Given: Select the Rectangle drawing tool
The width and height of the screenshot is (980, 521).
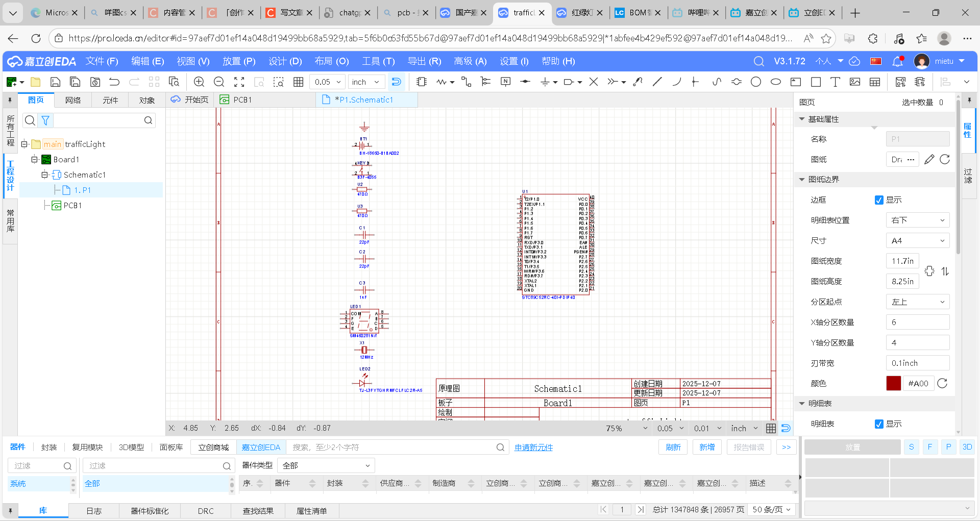Looking at the screenshot, I should 816,82.
